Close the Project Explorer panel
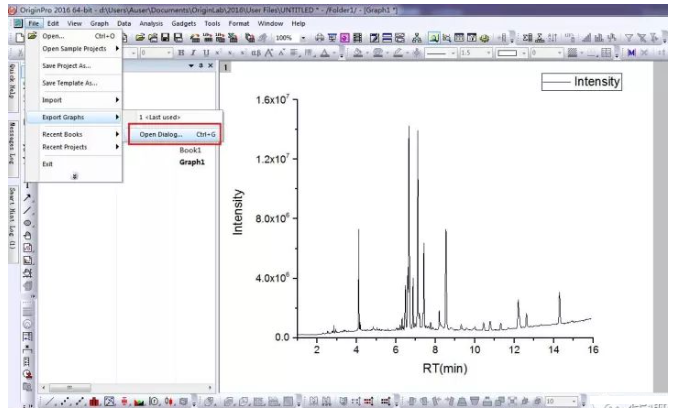 [210, 65]
